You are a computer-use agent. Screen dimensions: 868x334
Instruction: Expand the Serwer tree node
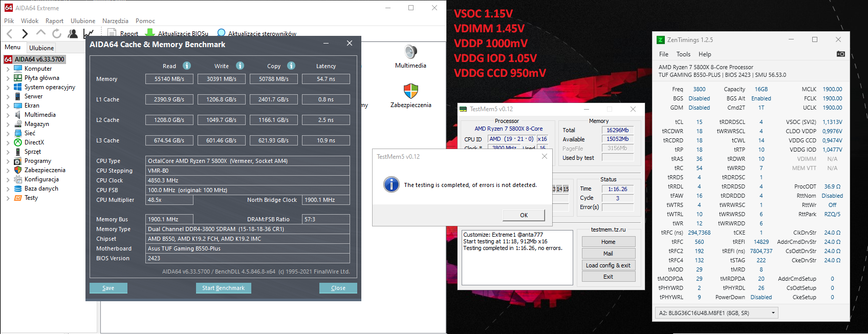coord(8,96)
